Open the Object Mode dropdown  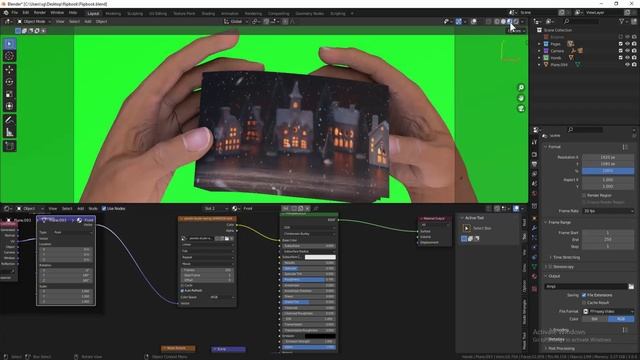tap(33, 21)
